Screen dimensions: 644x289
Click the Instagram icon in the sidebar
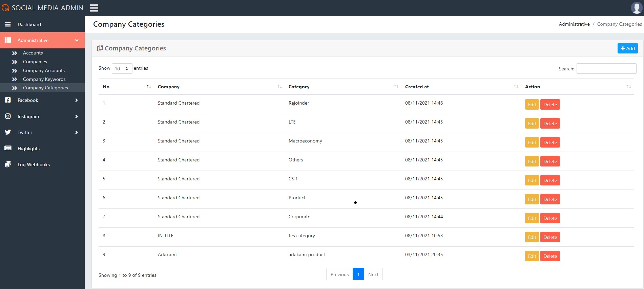pos(8,116)
